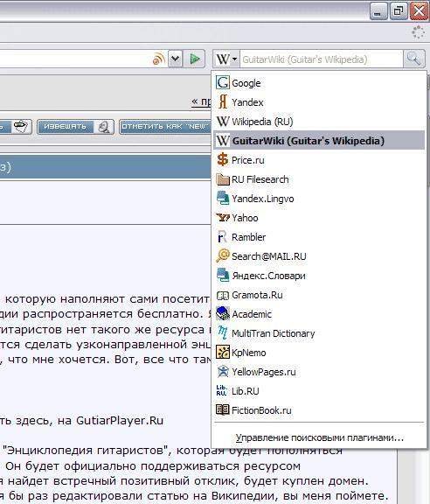Select YellowPages.ru engine
This screenshot has width=430, height=504.
coord(319,372)
